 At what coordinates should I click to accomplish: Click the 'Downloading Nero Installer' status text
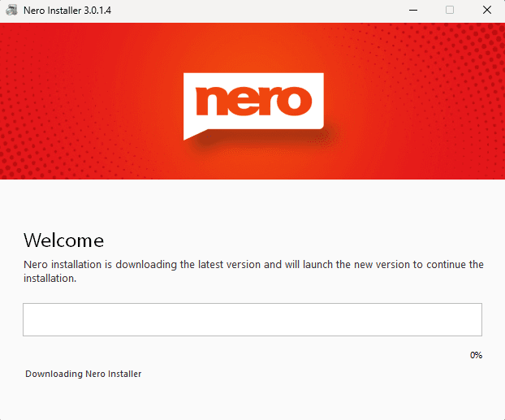[x=84, y=374]
